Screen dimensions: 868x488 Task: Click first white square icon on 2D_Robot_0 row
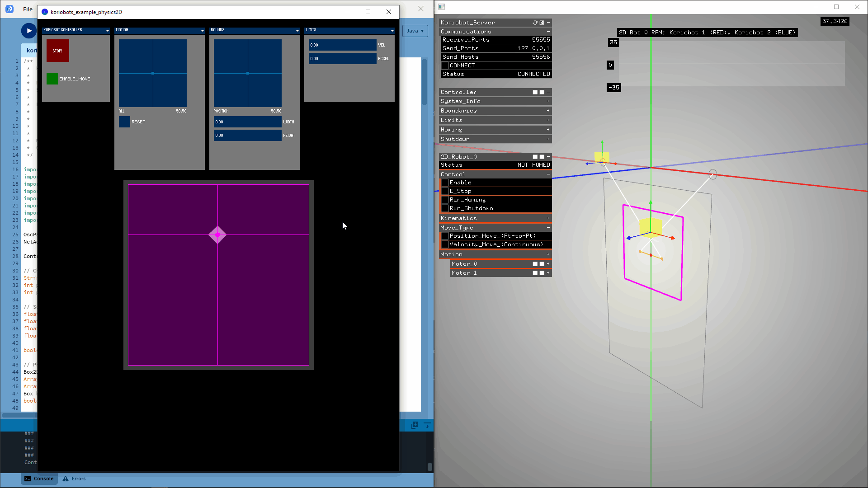tap(535, 157)
